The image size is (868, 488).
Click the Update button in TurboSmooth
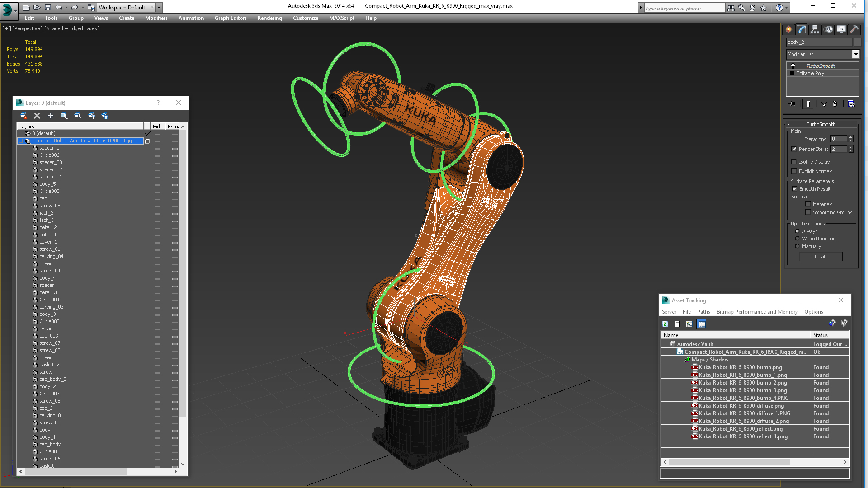point(821,257)
